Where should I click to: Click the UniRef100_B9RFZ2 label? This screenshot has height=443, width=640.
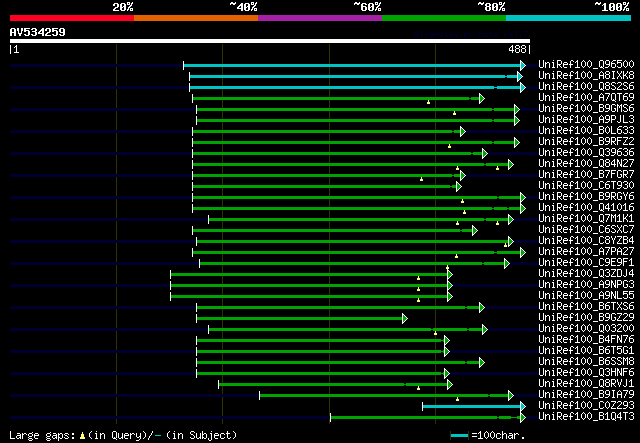[x=586, y=142]
